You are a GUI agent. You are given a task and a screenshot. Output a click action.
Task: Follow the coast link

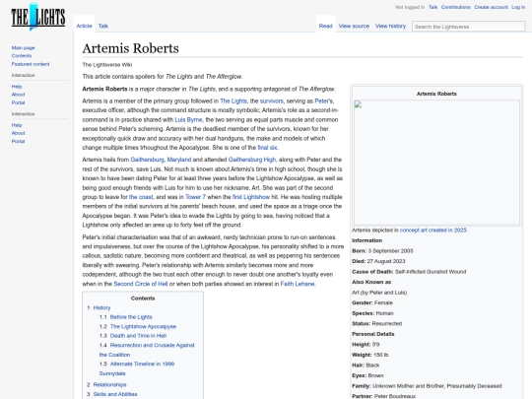[141, 197]
